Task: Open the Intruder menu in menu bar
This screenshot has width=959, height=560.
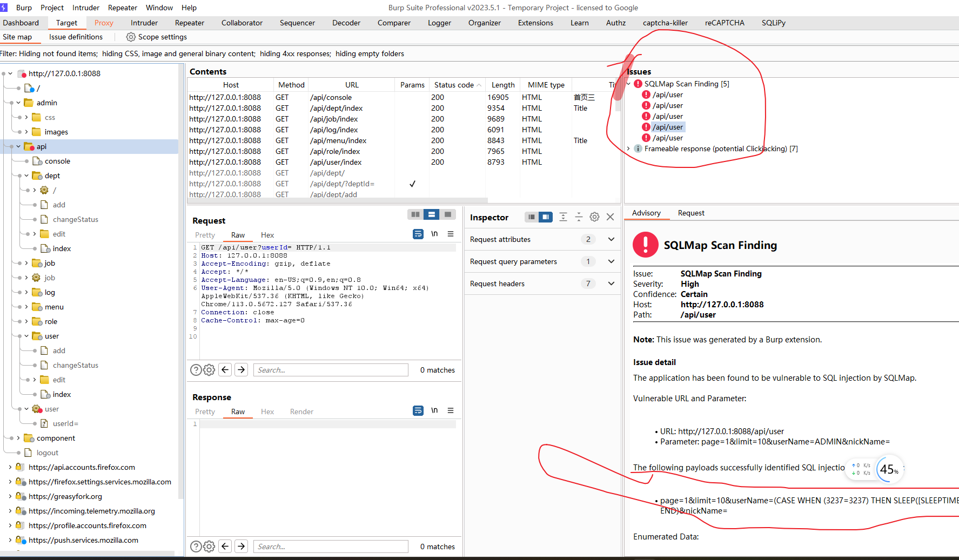Action: point(86,8)
